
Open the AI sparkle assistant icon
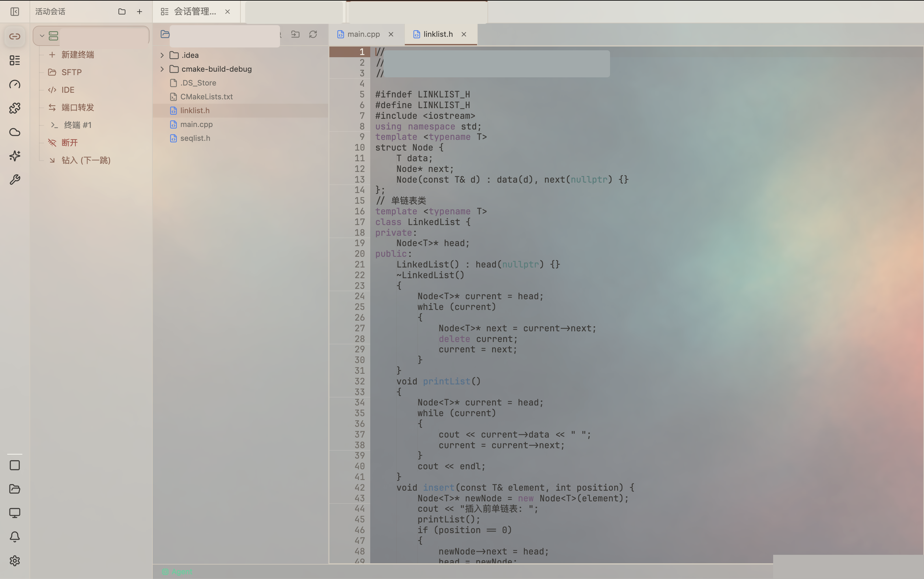pyautogui.click(x=14, y=156)
